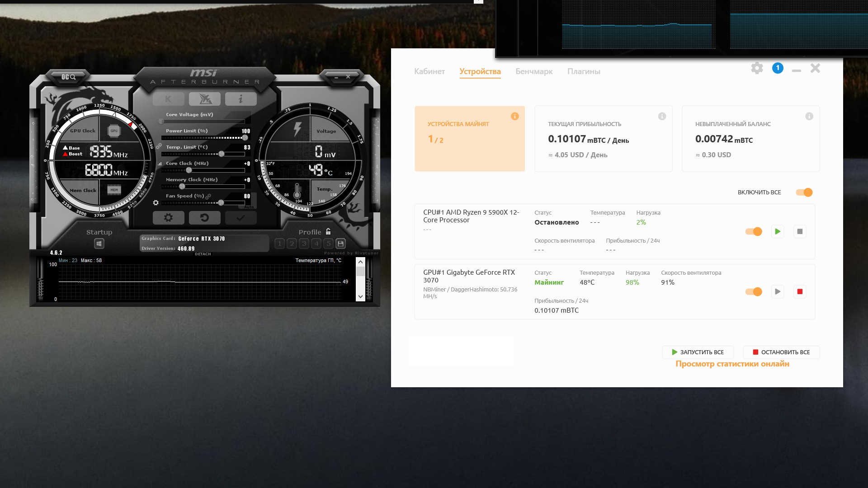The image size is (868, 488).
Task: Click ЗАПУСТИТЬ ВСЕ button
Action: click(698, 352)
